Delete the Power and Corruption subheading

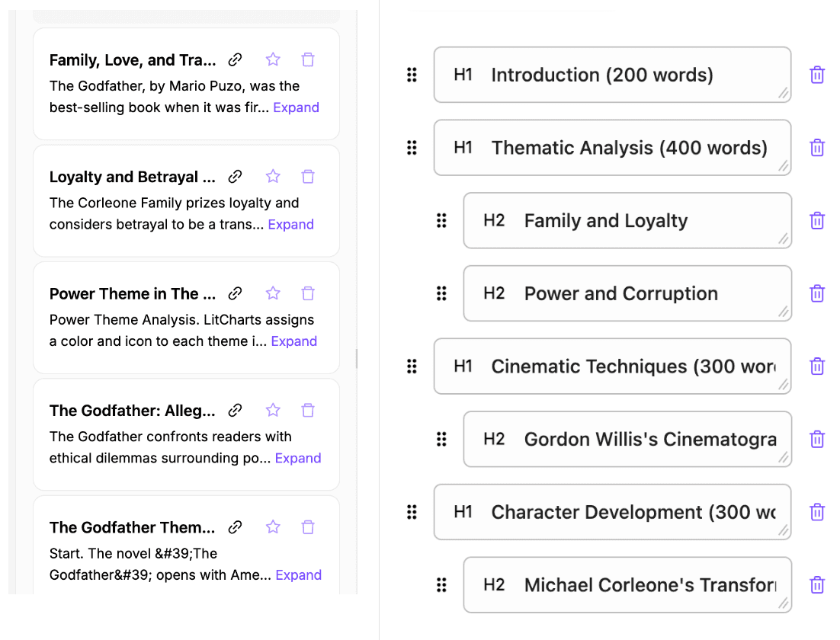[x=817, y=293]
